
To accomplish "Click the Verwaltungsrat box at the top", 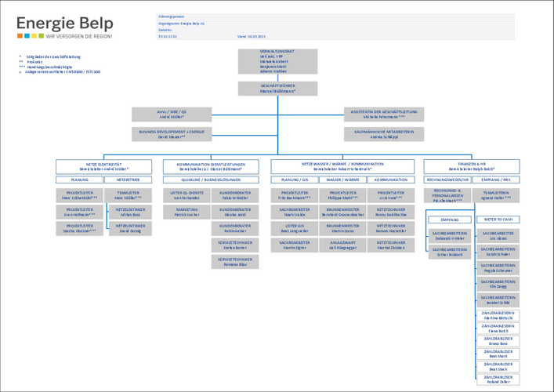I will [x=277, y=61].
